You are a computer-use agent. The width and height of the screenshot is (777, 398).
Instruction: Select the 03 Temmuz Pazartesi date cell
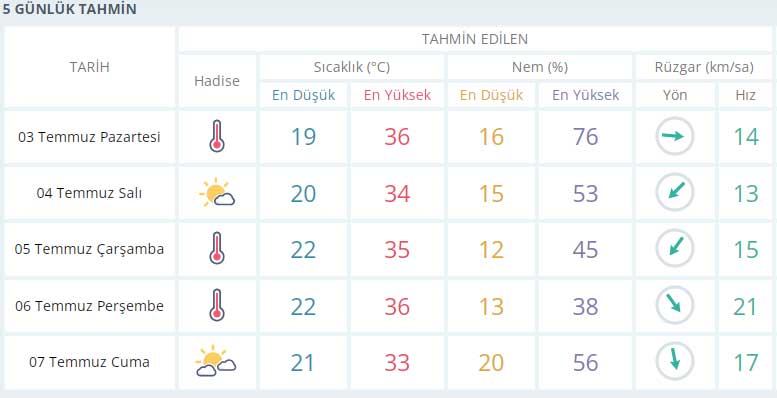point(90,137)
